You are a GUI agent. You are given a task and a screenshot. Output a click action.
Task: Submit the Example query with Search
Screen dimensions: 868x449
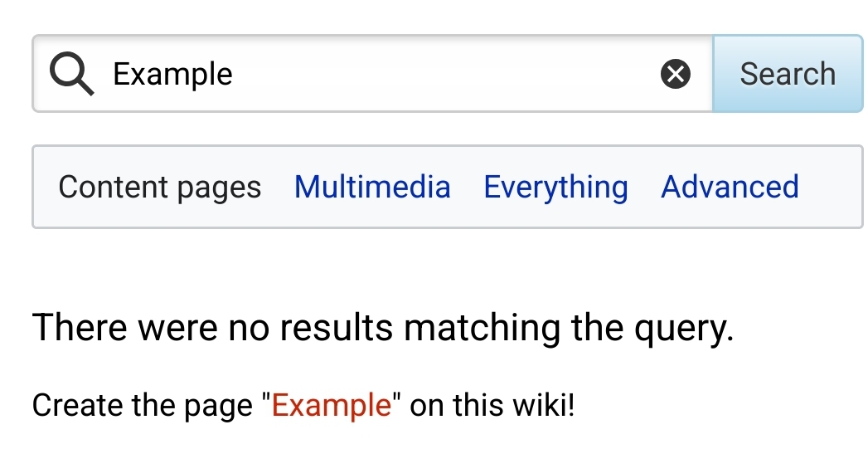click(788, 74)
